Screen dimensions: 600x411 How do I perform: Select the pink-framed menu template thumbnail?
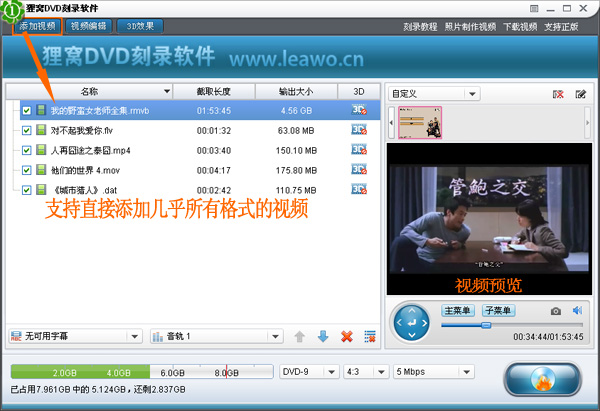420,122
